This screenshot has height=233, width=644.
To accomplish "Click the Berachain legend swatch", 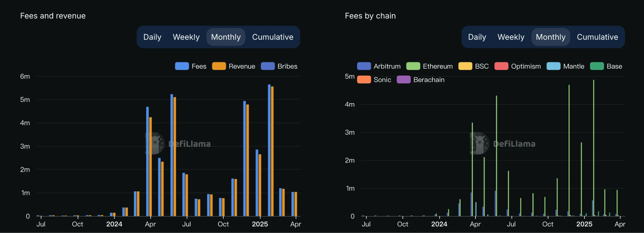I will click(x=404, y=80).
